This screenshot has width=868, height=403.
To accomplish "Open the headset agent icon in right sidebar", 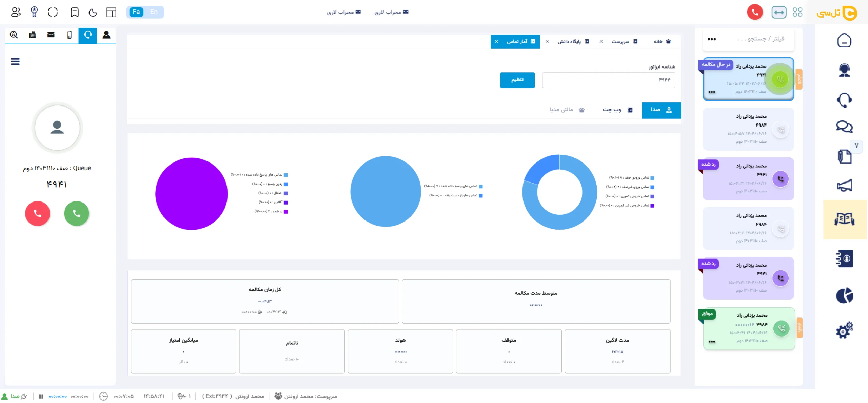I will pyautogui.click(x=844, y=70).
